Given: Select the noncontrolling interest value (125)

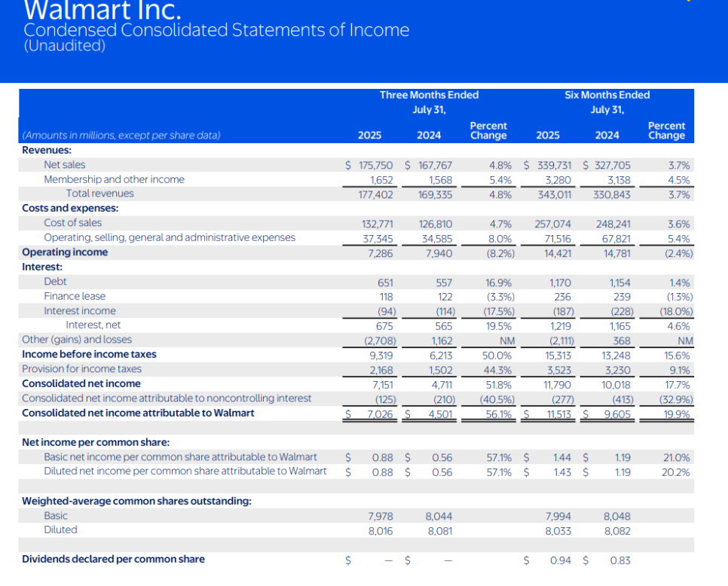Looking at the screenshot, I should click(x=386, y=399).
